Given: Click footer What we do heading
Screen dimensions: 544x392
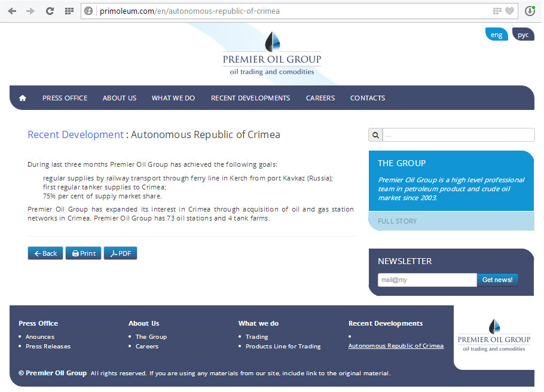Looking at the screenshot, I should point(258,323).
